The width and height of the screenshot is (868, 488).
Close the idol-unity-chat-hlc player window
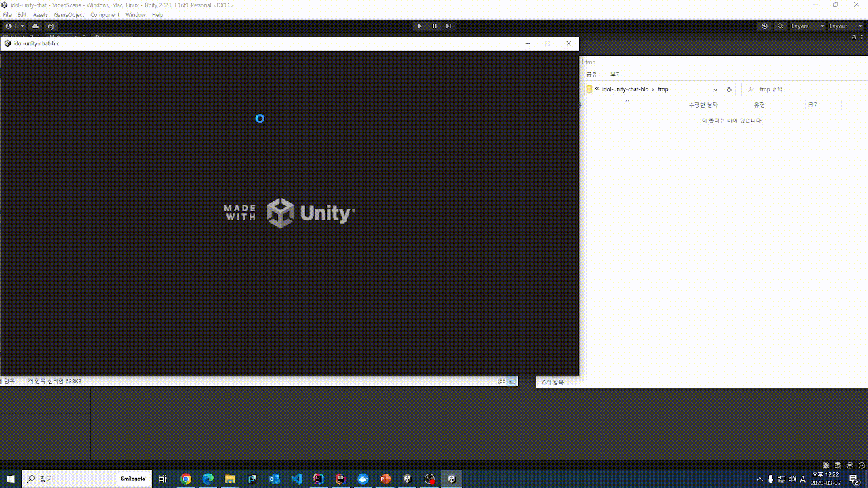569,43
